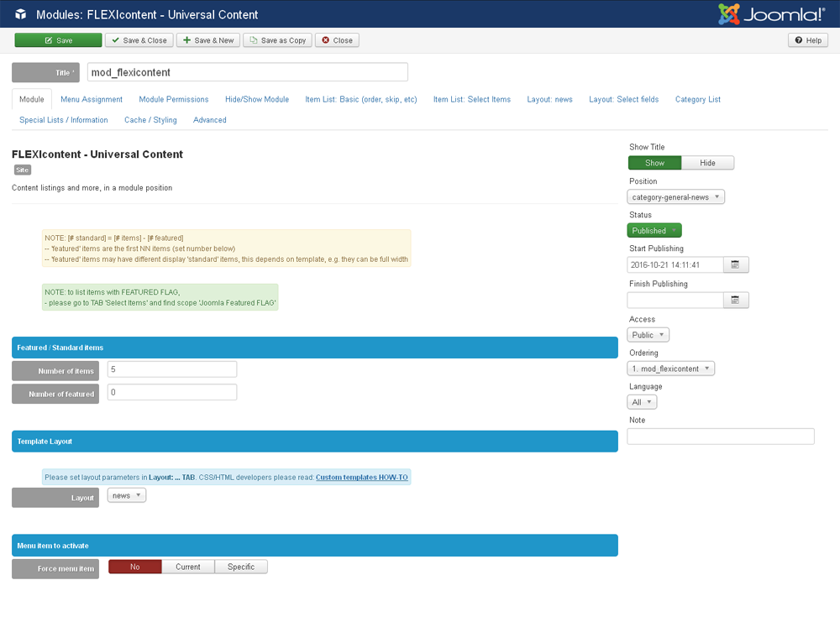840x622 pixels.
Task: Click the Site badge under the module name
Action: click(x=22, y=170)
